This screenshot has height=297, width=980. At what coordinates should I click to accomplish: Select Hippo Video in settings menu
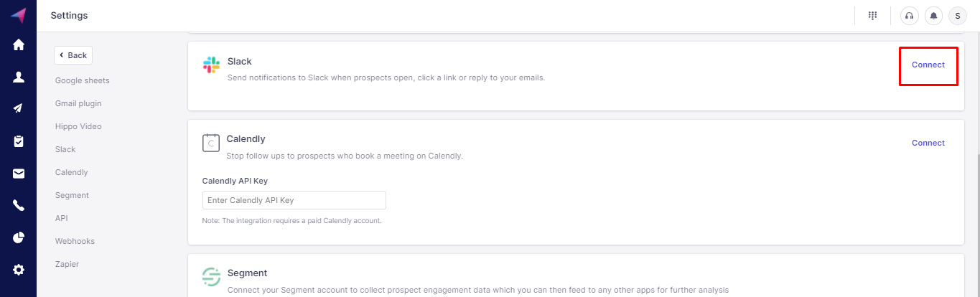point(78,126)
